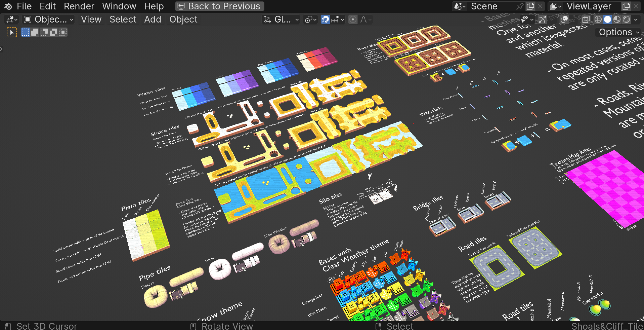Choose the Invert selection mode icon
Viewport: 644px width, 330px height.
[x=53, y=32]
